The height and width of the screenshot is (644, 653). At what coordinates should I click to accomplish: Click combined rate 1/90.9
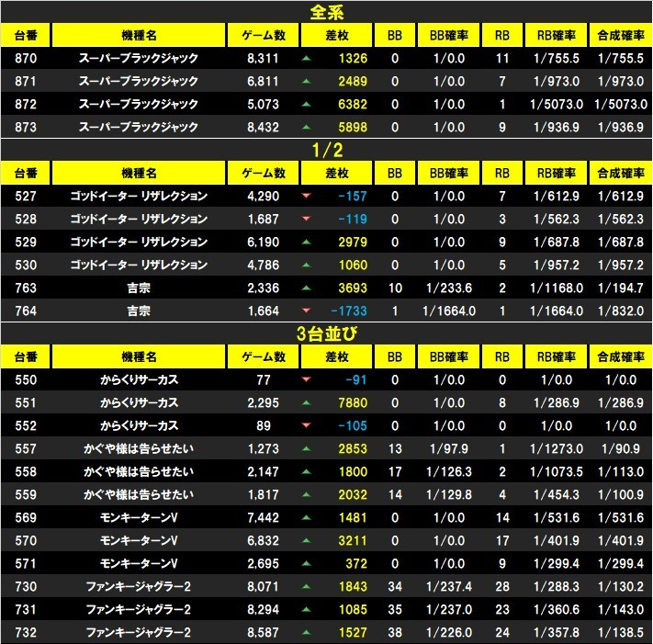(621, 448)
